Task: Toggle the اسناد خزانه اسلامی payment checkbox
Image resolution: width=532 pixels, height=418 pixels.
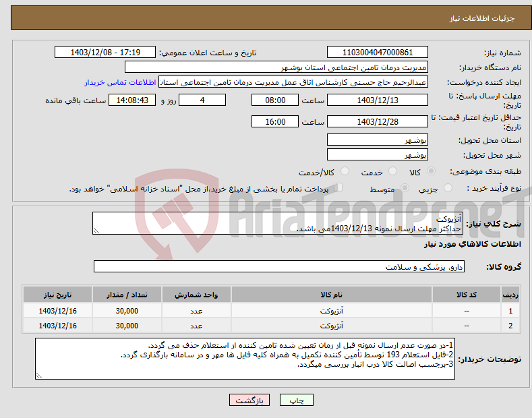Action: pos(338,187)
